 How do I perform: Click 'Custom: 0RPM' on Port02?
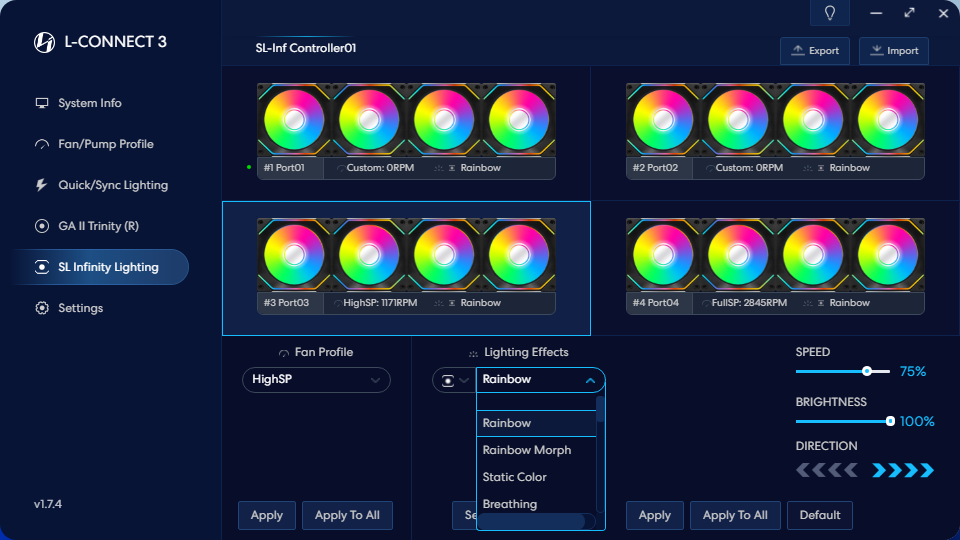[749, 168]
